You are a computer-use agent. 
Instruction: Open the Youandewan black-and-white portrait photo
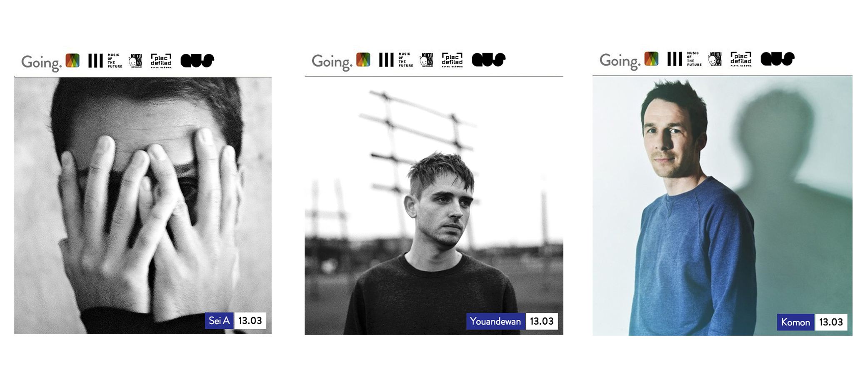click(434, 206)
